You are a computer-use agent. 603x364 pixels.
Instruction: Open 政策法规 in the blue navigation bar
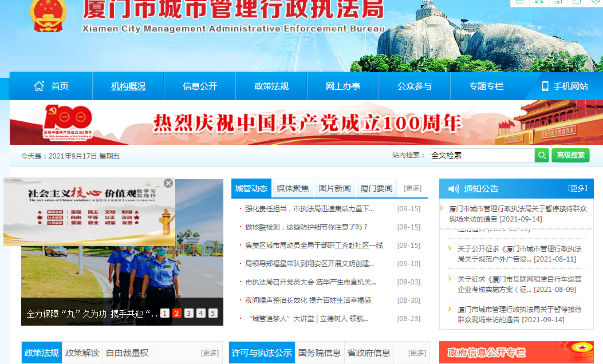pyautogui.click(x=271, y=86)
